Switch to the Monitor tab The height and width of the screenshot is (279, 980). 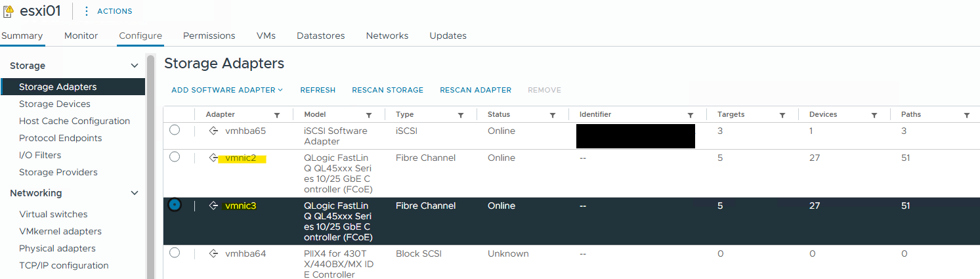81,35
